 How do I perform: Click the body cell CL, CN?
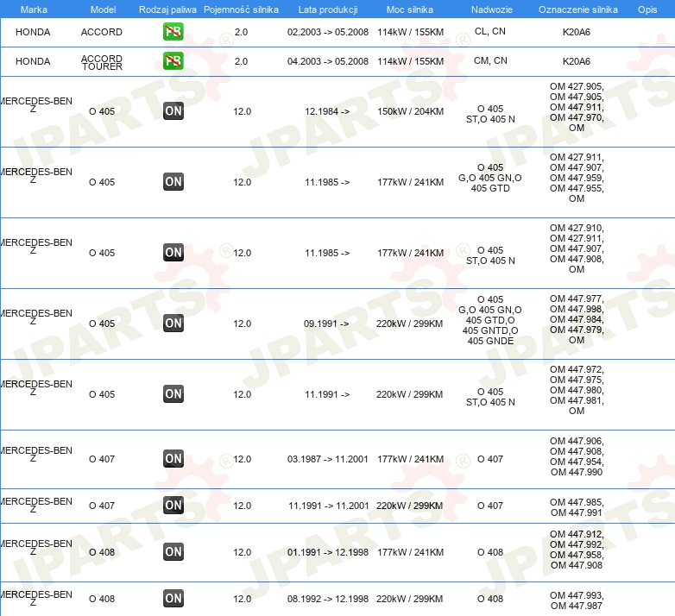click(490, 31)
